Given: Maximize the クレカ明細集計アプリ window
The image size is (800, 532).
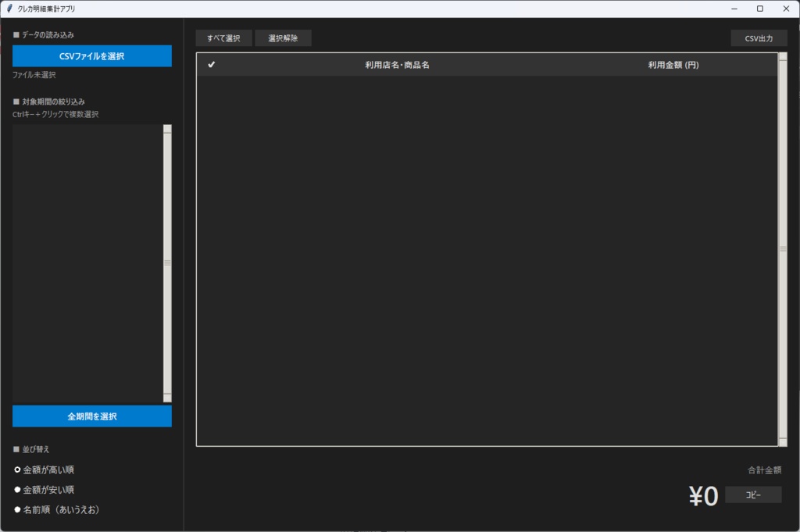Looking at the screenshot, I should click(760, 9).
